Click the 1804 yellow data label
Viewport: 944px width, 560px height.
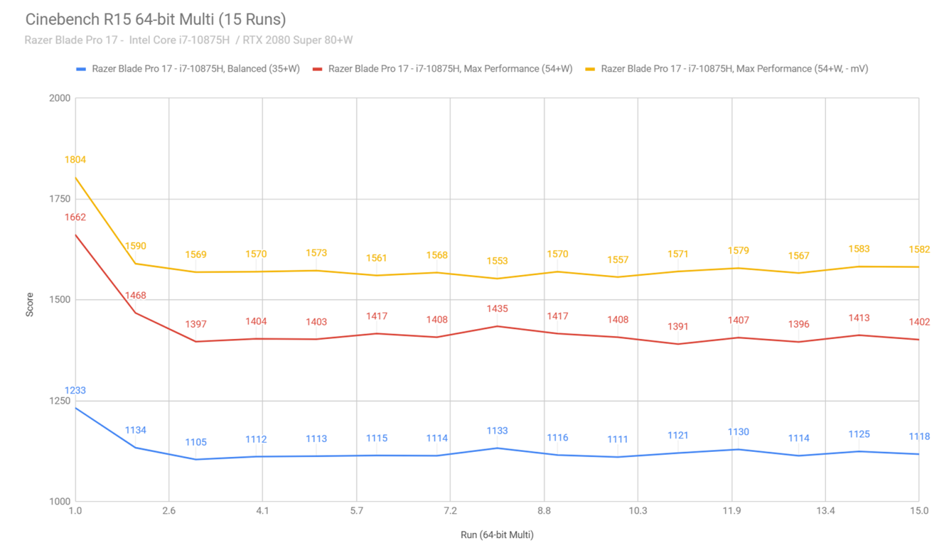pos(75,160)
